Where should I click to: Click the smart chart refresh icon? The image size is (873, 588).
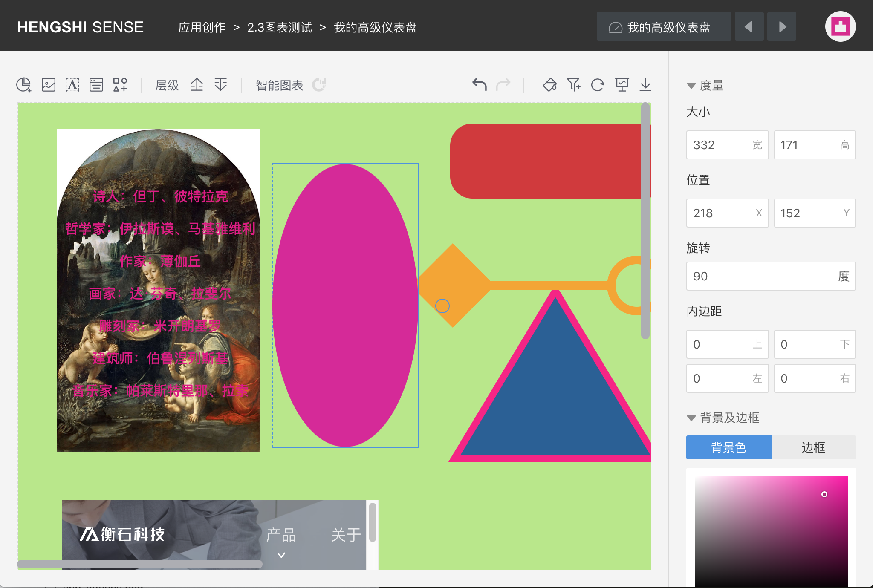pos(319,85)
